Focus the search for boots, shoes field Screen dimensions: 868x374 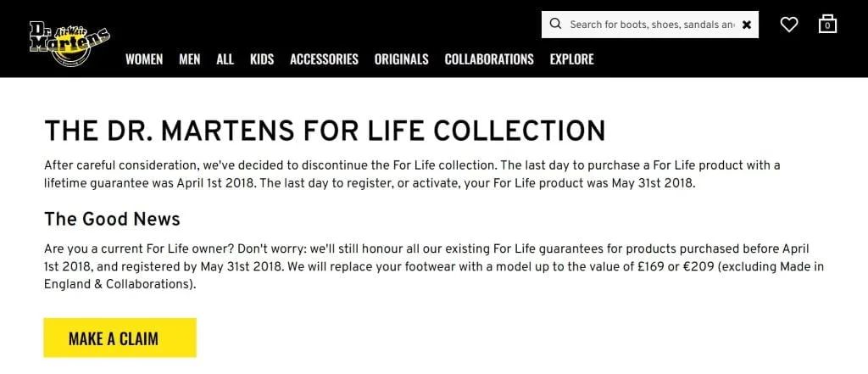[x=651, y=25]
